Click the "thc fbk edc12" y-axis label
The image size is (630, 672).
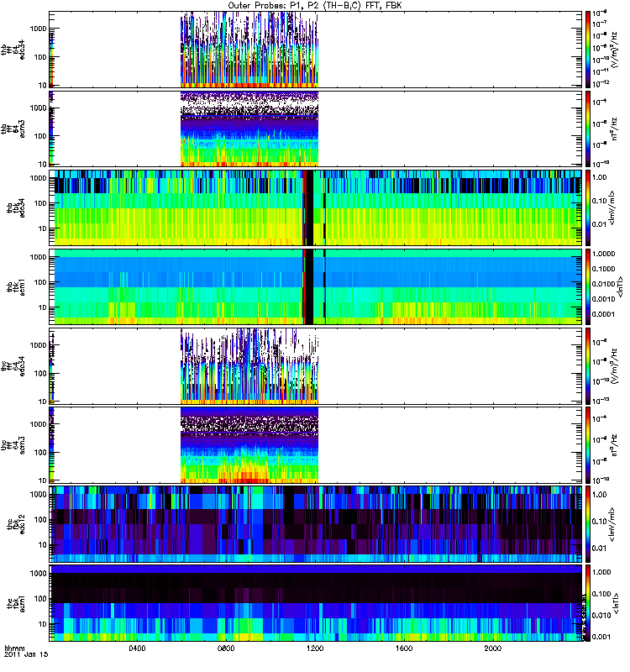(15, 524)
